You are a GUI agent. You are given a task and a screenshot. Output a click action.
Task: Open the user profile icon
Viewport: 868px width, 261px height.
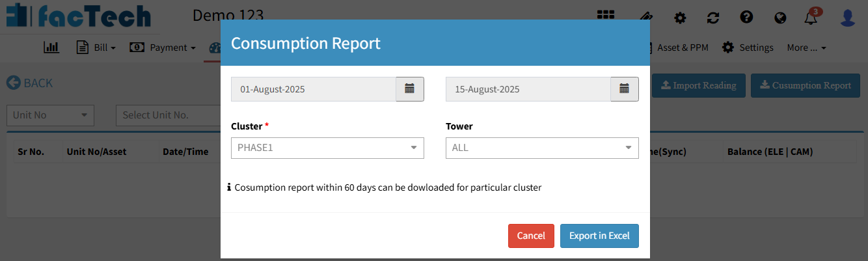[x=847, y=18]
